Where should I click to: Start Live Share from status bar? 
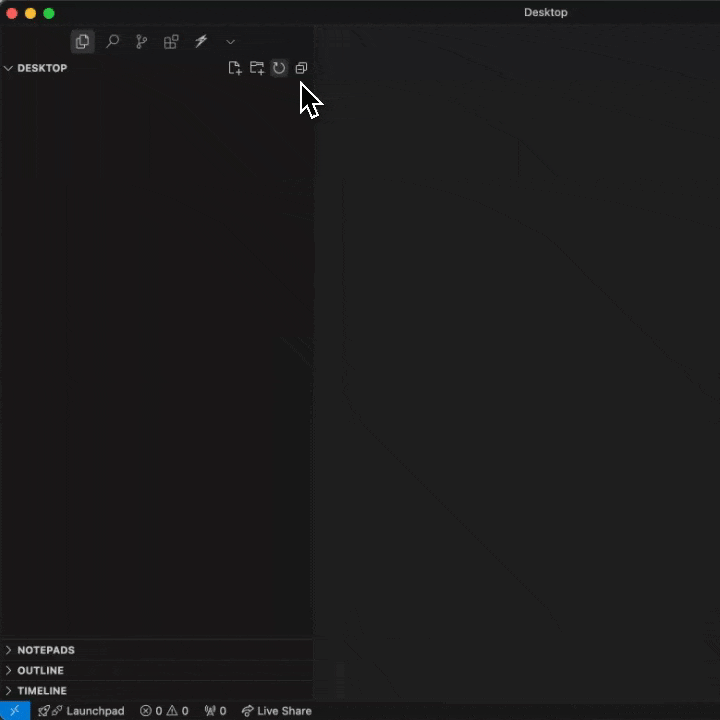coord(276,710)
